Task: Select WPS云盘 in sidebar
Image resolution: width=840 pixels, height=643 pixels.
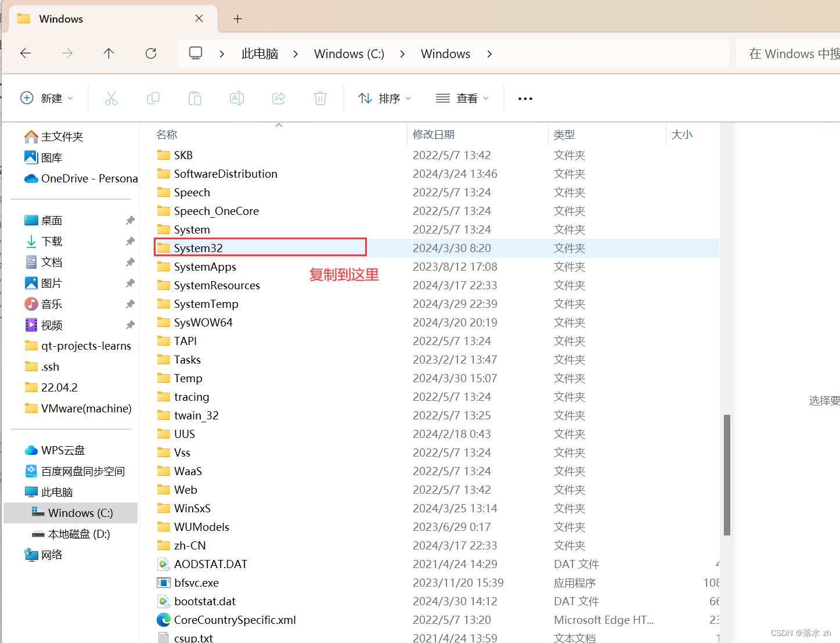Action: coord(55,450)
